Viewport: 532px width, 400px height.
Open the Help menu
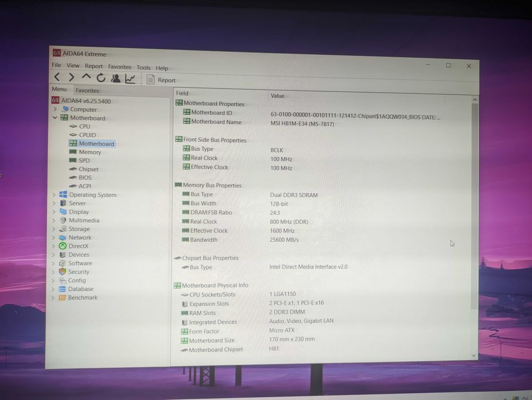point(162,68)
